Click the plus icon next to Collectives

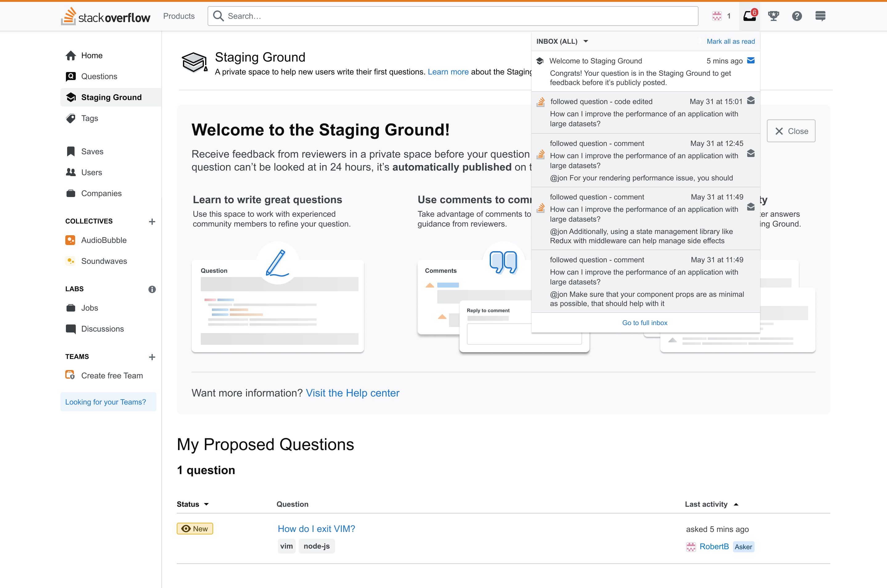click(152, 222)
